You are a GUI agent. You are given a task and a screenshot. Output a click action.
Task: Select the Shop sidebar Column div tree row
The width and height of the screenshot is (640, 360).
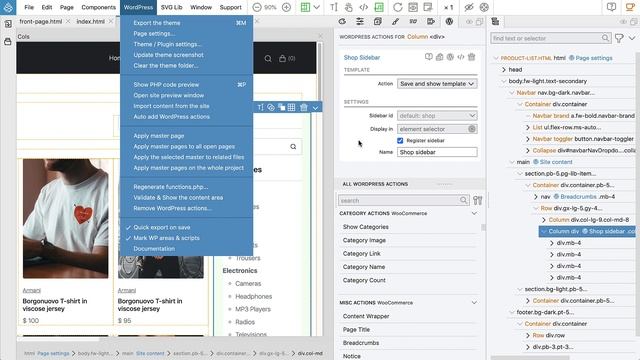(x=587, y=231)
